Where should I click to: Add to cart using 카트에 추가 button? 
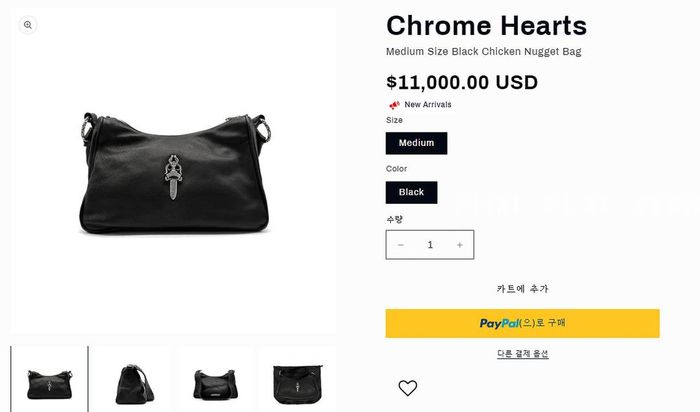click(522, 289)
